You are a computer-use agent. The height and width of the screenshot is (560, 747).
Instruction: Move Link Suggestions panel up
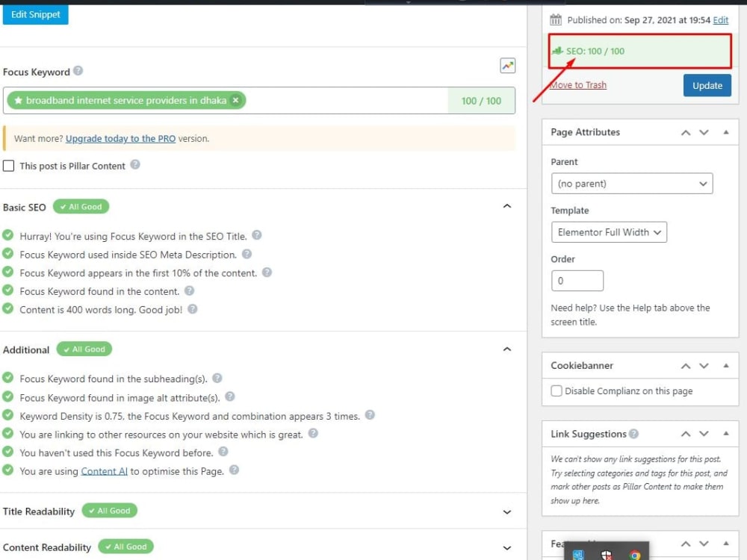pyautogui.click(x=686, y=434)
